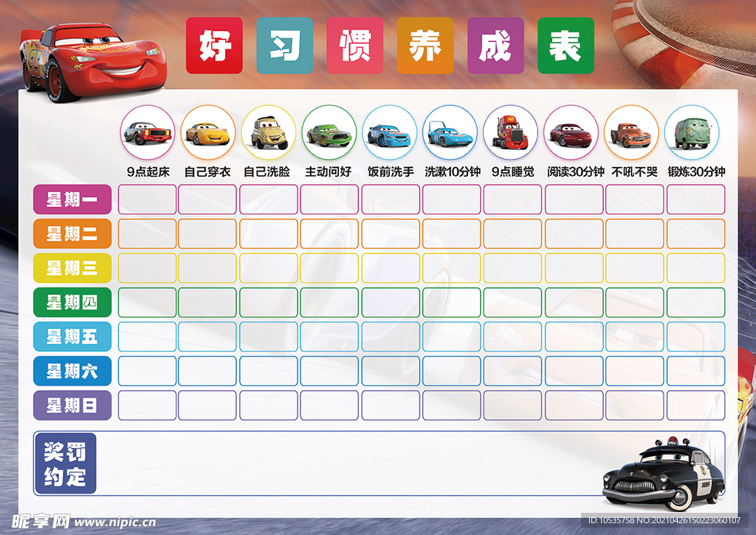Select the 星期二 row label
This screenshot has height=535, width=756.
[72, 234]
